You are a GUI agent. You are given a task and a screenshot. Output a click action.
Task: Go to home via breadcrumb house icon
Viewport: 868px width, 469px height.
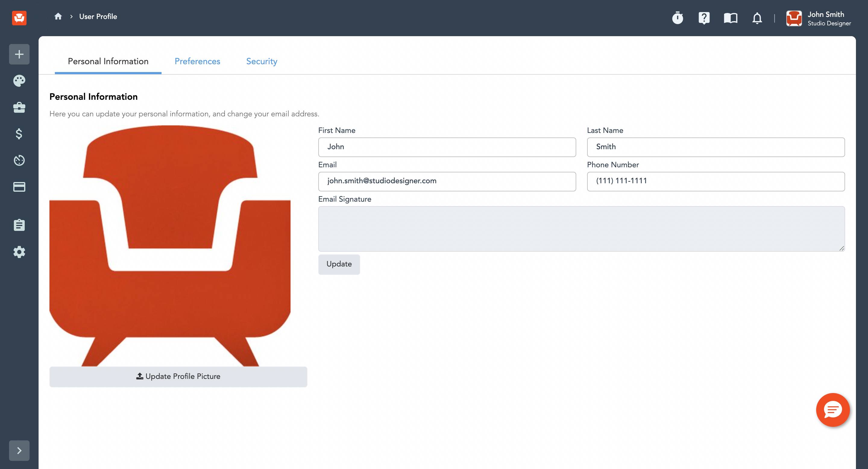tap(58, 16)
